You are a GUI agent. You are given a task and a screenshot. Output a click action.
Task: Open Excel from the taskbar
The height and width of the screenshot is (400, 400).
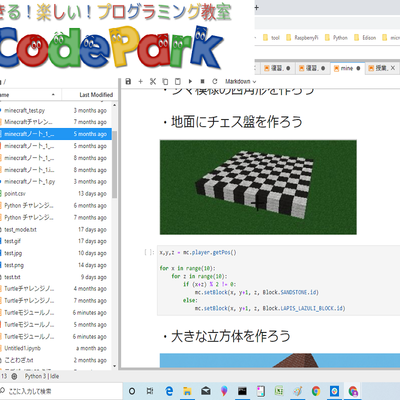(x=279, y=391)
